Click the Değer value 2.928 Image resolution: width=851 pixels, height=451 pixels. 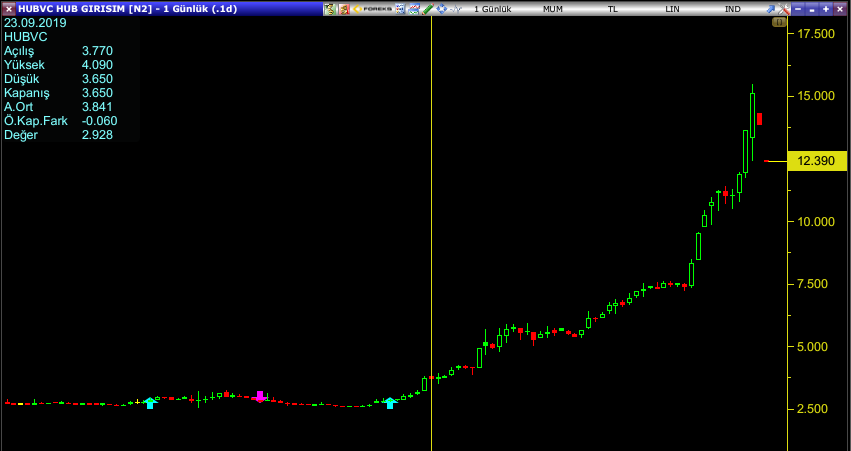point(97,135)
